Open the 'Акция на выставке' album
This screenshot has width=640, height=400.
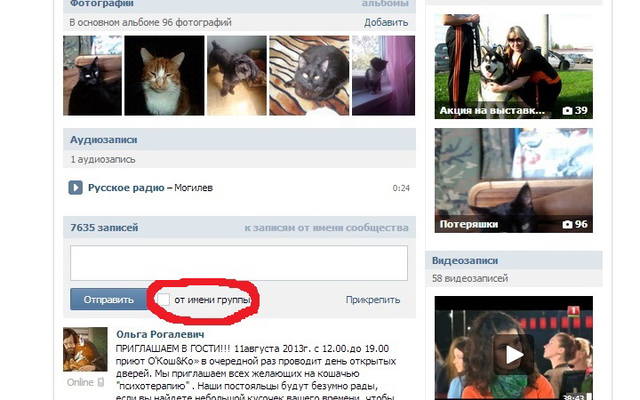click(x=513, y=67)
